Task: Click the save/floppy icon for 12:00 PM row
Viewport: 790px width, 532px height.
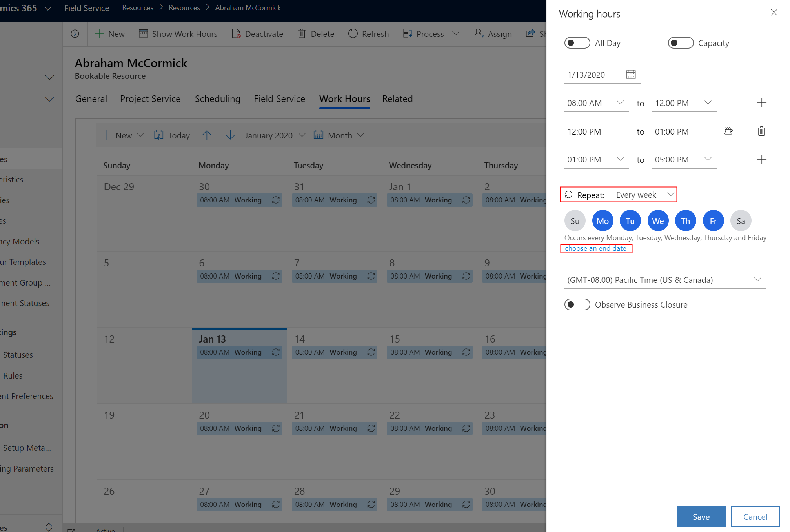Action: pos(729,131)
